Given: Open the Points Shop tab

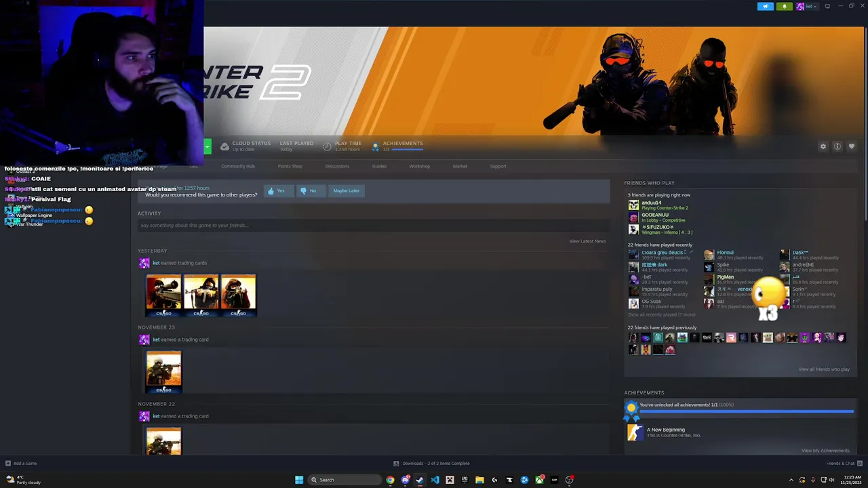Looking at the screenshot, I should point(290,166).
